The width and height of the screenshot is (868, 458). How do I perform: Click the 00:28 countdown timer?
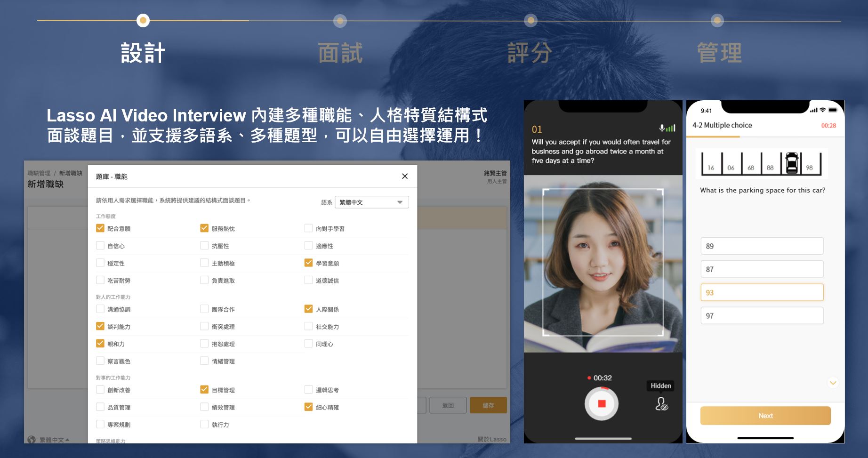[x=828, y=126]
